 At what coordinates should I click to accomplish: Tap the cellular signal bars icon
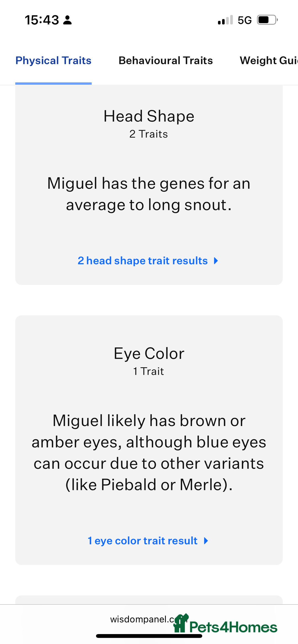click(x=225, y=20)
